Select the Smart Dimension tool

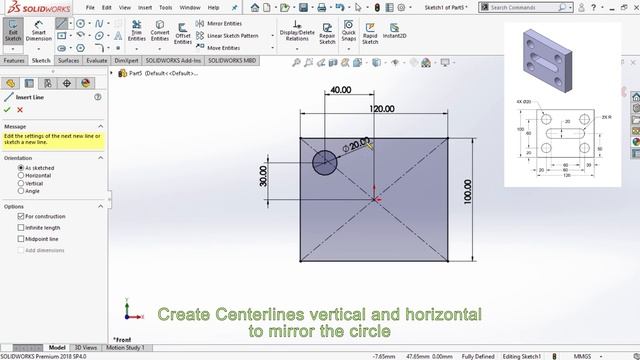(x=38, y=31)
